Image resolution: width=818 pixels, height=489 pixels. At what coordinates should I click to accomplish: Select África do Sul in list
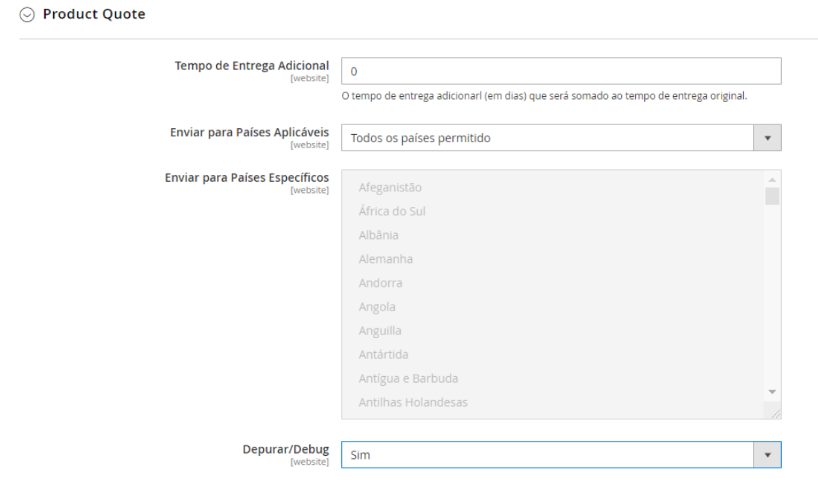coord(392,211)
